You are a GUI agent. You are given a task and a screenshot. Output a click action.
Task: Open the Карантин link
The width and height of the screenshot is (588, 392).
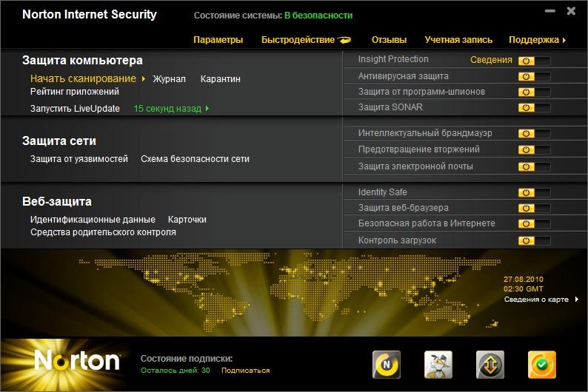point(221,79)
